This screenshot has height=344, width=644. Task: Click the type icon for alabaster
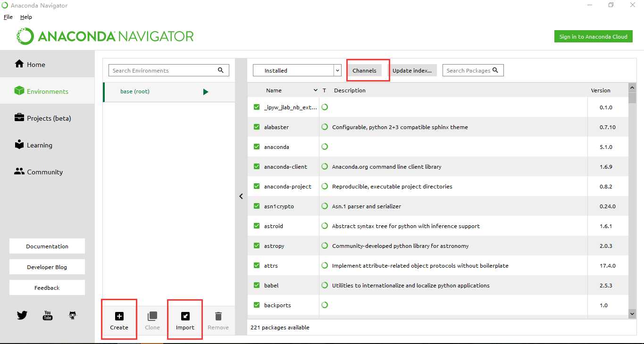325,127
